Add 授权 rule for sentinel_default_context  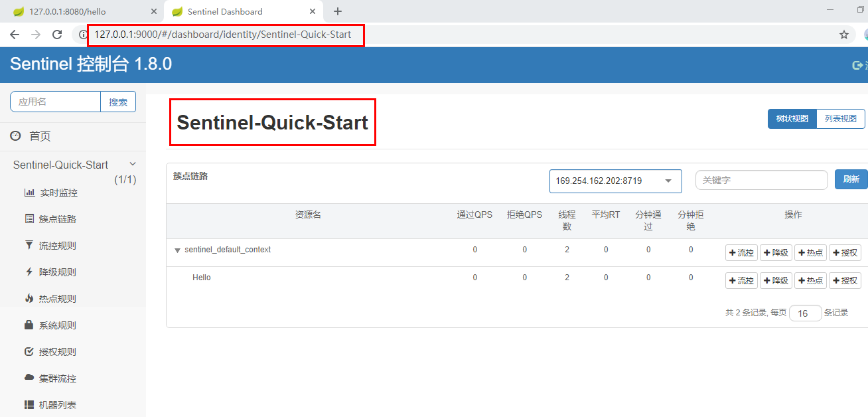pos(845,252)
